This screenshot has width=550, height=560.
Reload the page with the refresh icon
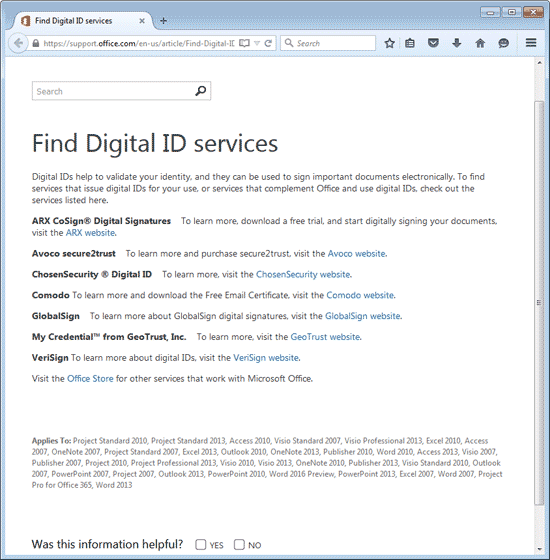268,43
